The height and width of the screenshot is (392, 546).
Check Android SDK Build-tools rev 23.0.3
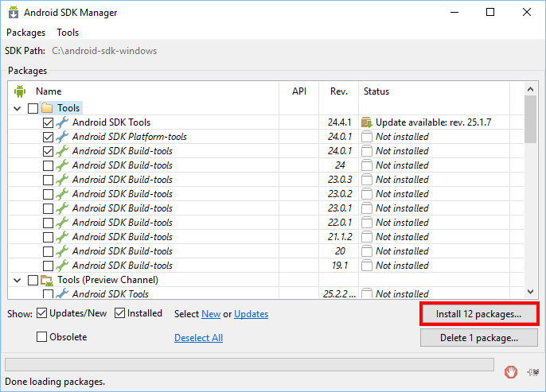pos(48,180)
